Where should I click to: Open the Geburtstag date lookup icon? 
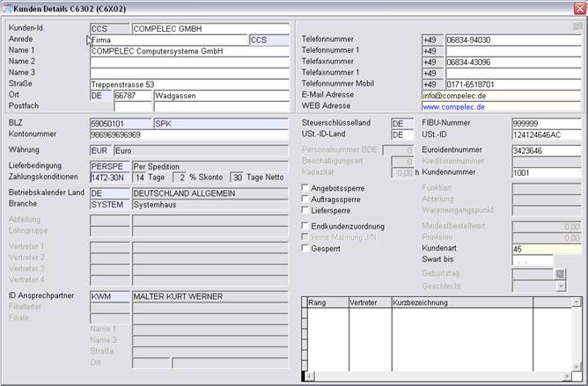559,273
